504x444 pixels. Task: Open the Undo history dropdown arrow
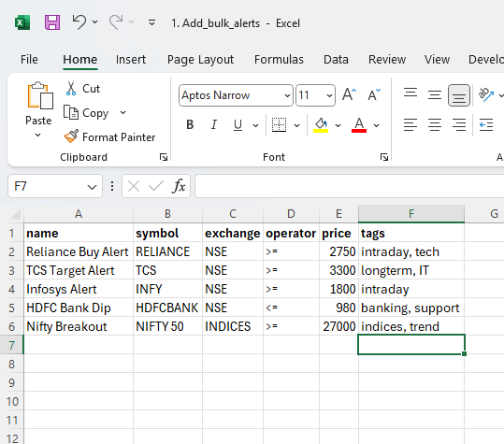[x=94, y=22]
